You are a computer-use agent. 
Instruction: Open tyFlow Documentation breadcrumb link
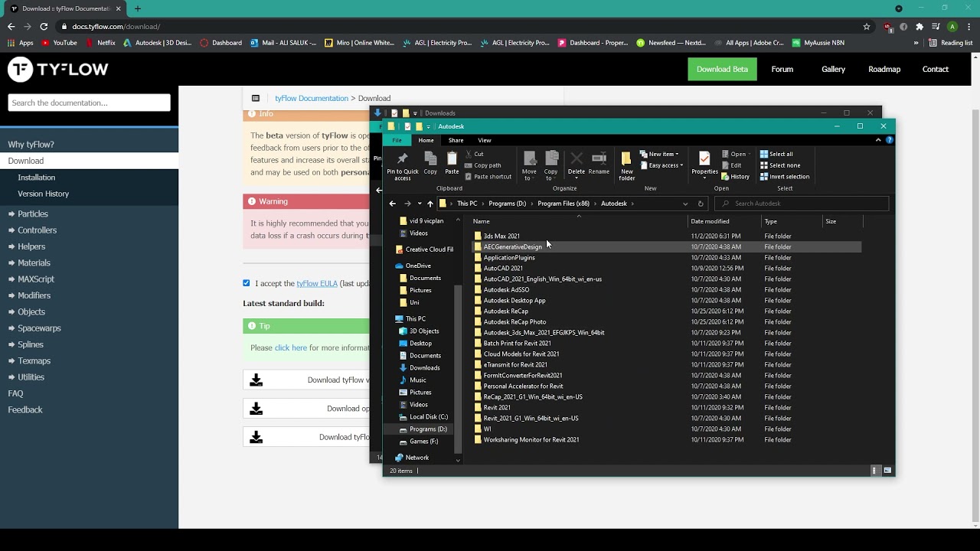pyautogui.click(x=312, y=98)
